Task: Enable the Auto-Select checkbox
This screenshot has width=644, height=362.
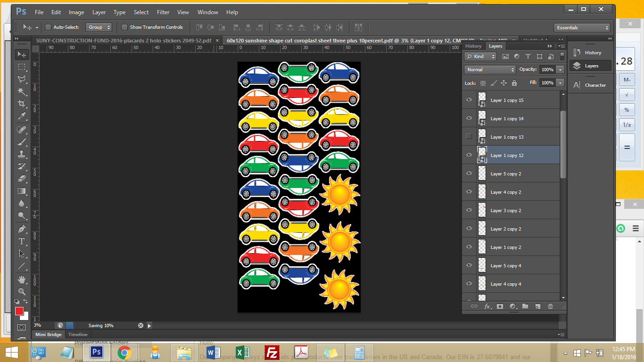Action: 48,27
